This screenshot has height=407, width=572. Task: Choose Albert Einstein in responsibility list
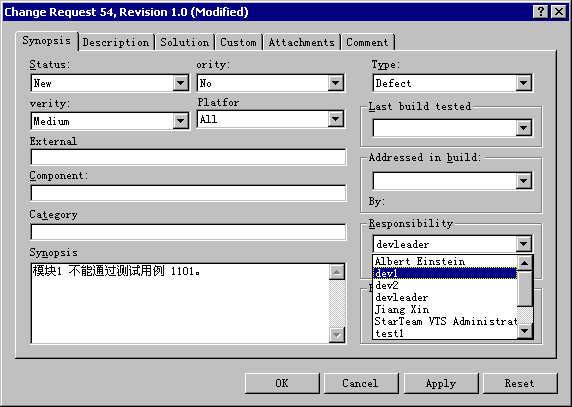pyautogui.click(x=445, y=261)
